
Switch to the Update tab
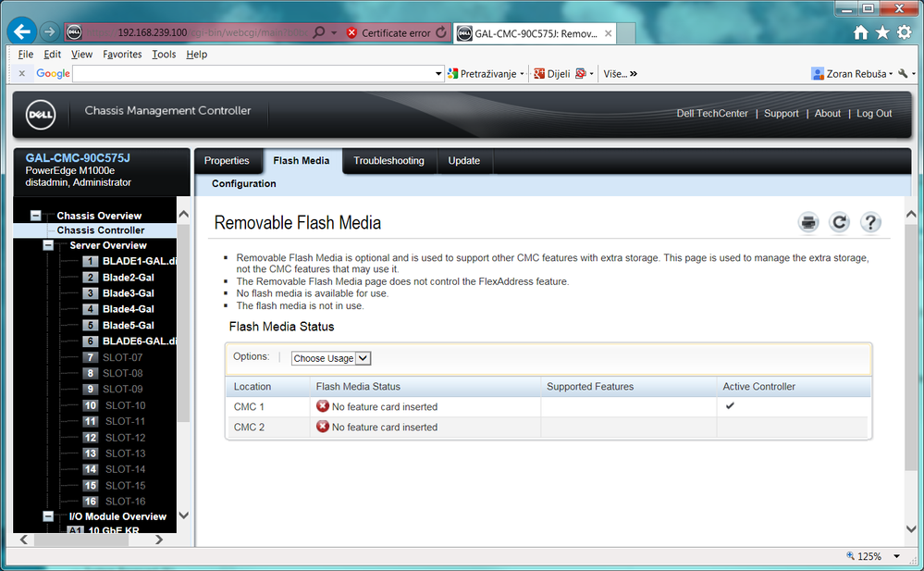point(463,160)
